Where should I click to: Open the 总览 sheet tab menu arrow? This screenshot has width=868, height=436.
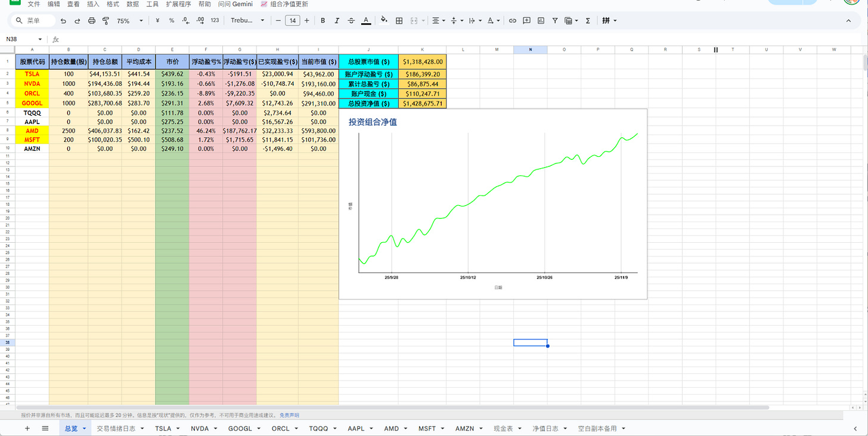(85, 428)
